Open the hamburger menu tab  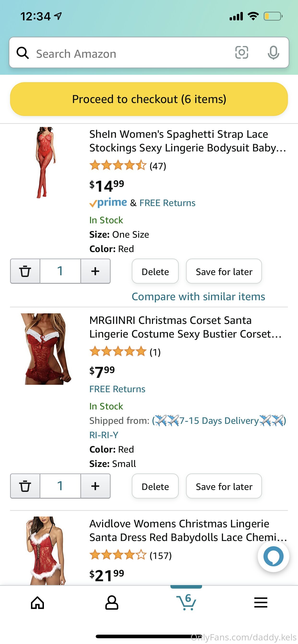pos(261,603)
